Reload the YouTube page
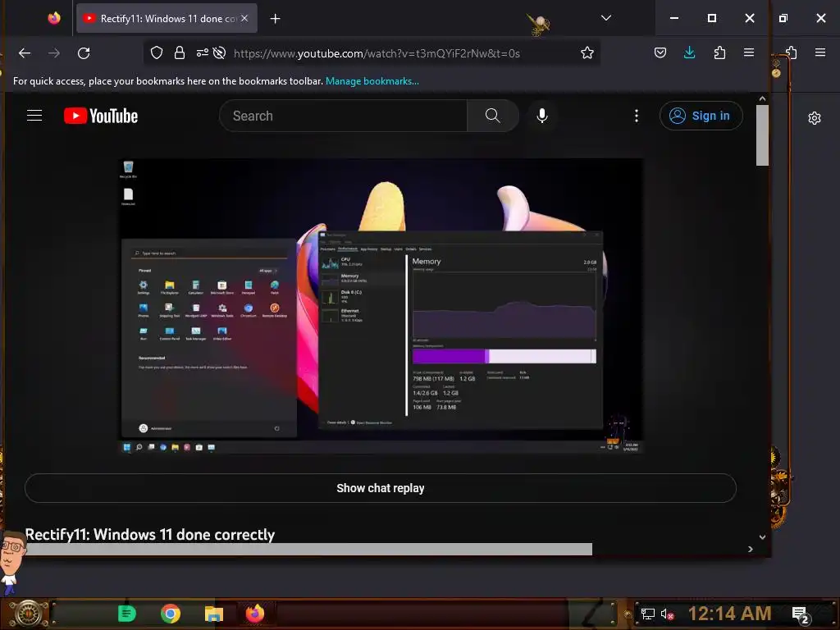The image size is (840, 630). coord(84,53)
